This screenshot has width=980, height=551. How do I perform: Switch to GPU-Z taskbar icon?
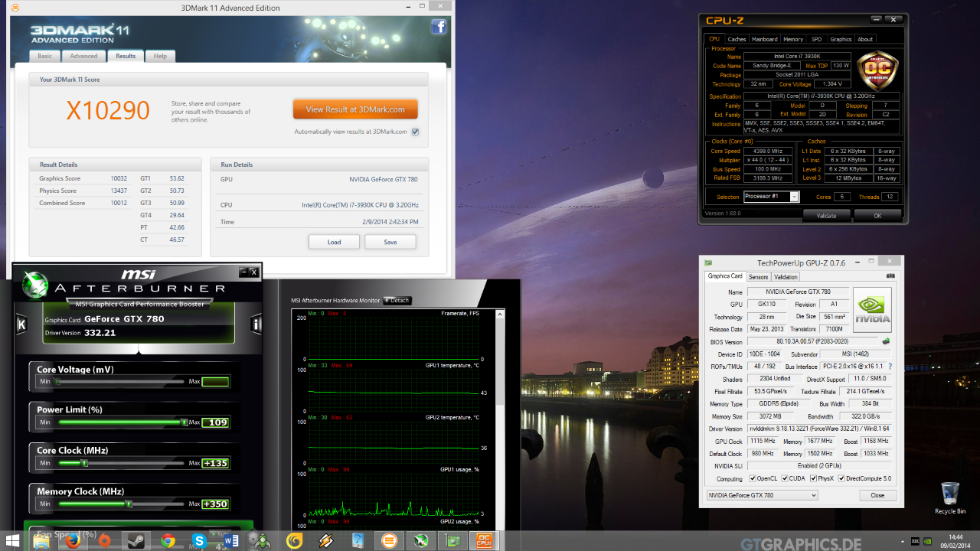pos(452,541)
